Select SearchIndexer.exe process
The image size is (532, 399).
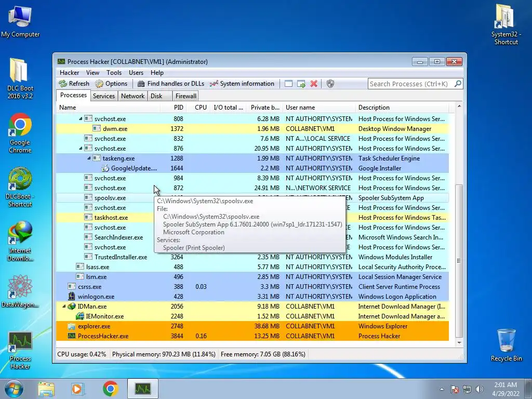[x=252, y=237]
